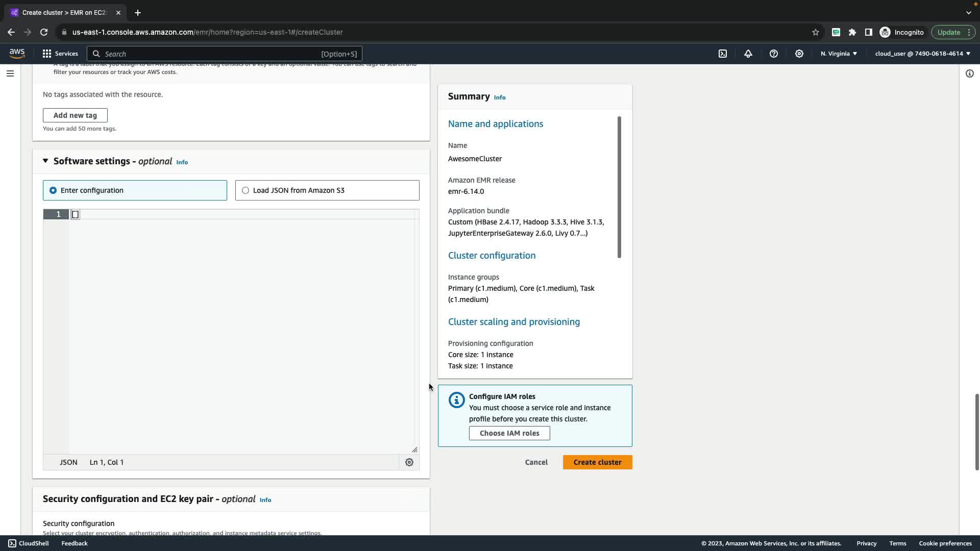Select Load JSON from Amazon S3 option
Viewport: 980px width, 551px height.
click(x=246, y=190)
